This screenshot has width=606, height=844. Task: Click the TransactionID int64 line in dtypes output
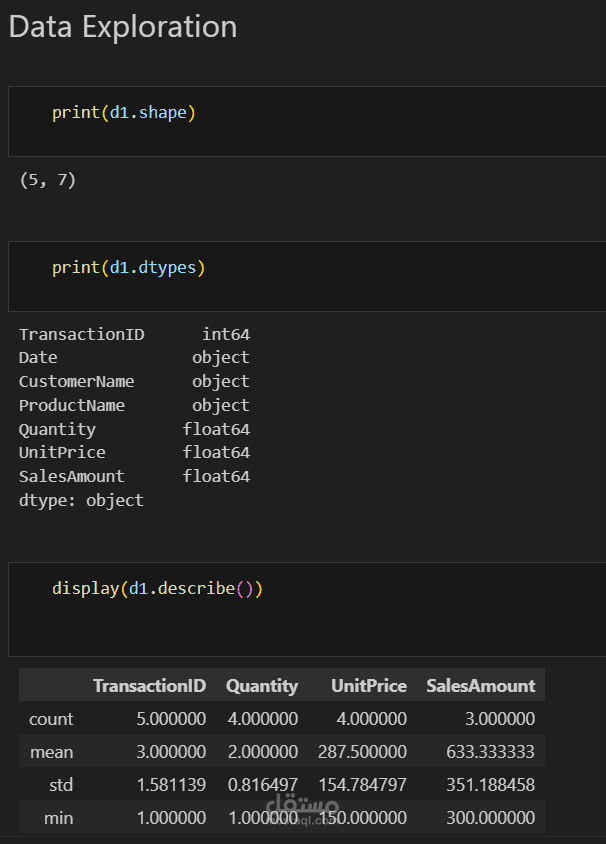pyautogui.click(x=134, y=334)
